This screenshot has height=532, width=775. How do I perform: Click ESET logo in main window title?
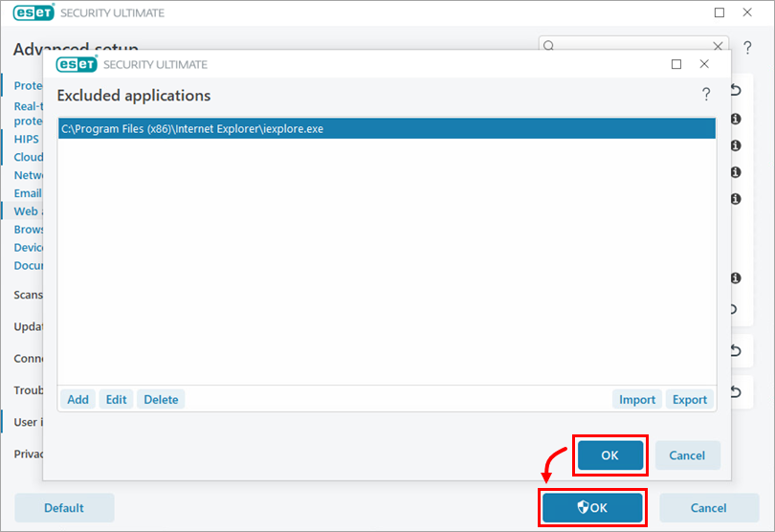tap(33, 12)
